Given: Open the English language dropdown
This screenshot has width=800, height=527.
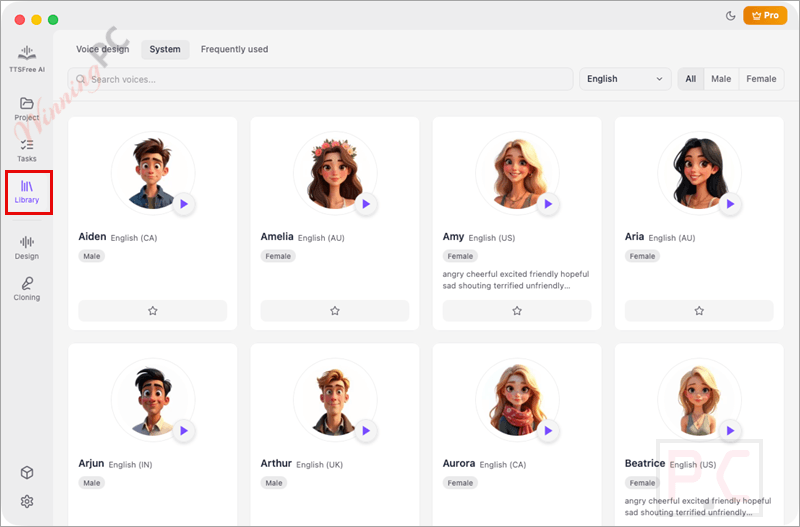Looking at the screenshot, I should point(624,79).
